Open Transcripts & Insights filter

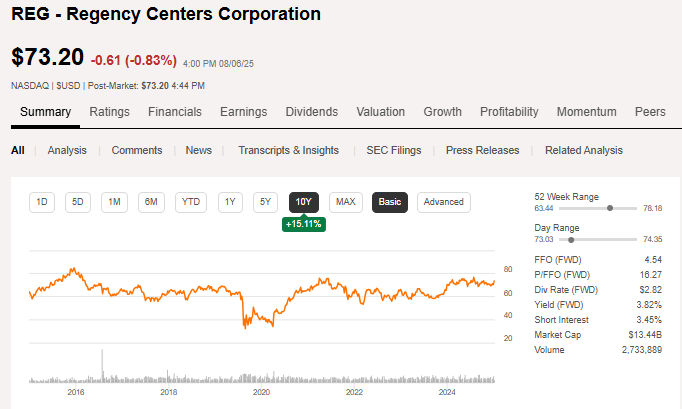coord(288,150)
